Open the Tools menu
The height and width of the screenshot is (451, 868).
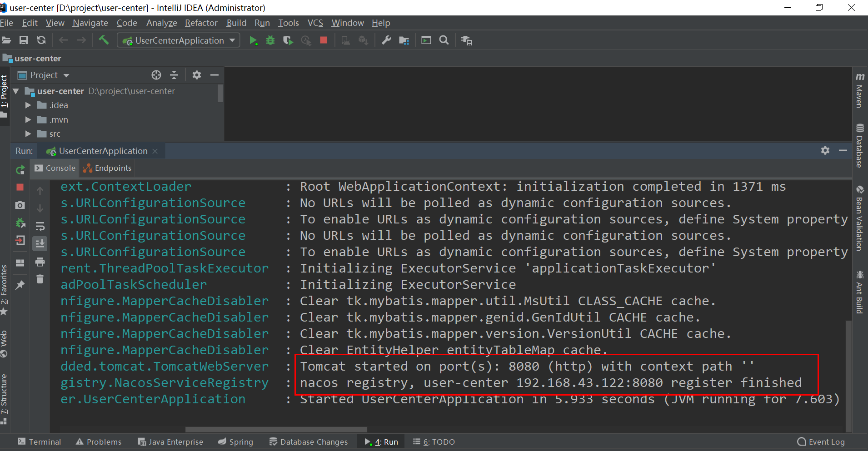pyautogui.click(x=289, y=23)
